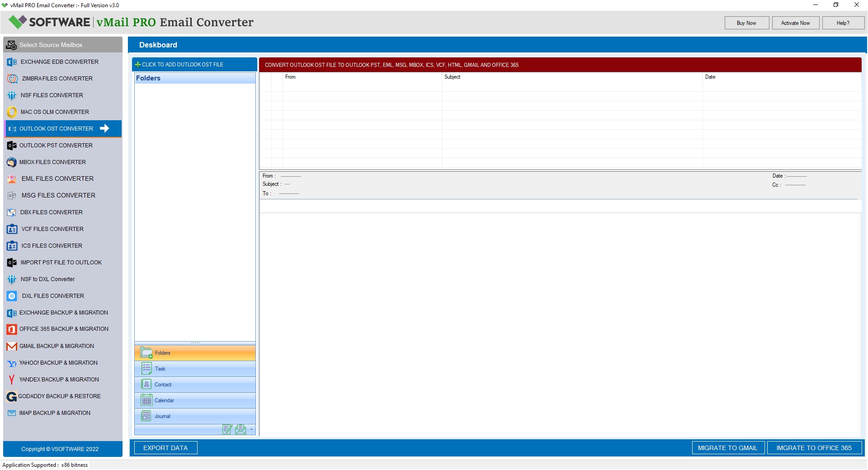Open Mac OS OLM Converter
868x470 pixels.
[63, 112]
